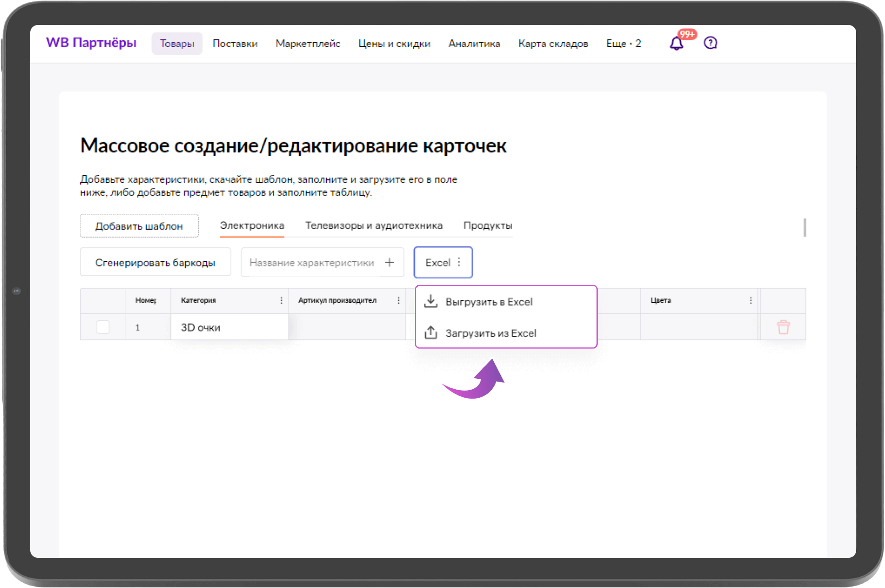885x588 pixels.
Task: Click the upload icon next to Загрузить из Excel
Action: click(x=431, y=332)
